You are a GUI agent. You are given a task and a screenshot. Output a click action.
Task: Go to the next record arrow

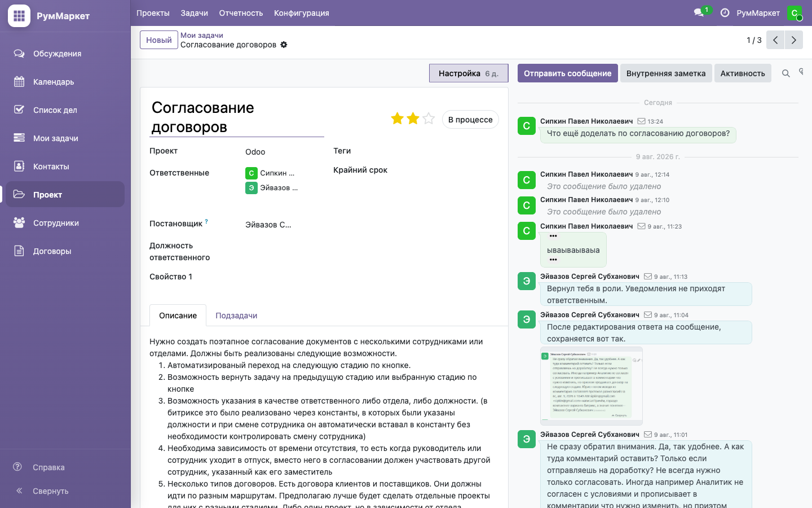pos(794,40)
